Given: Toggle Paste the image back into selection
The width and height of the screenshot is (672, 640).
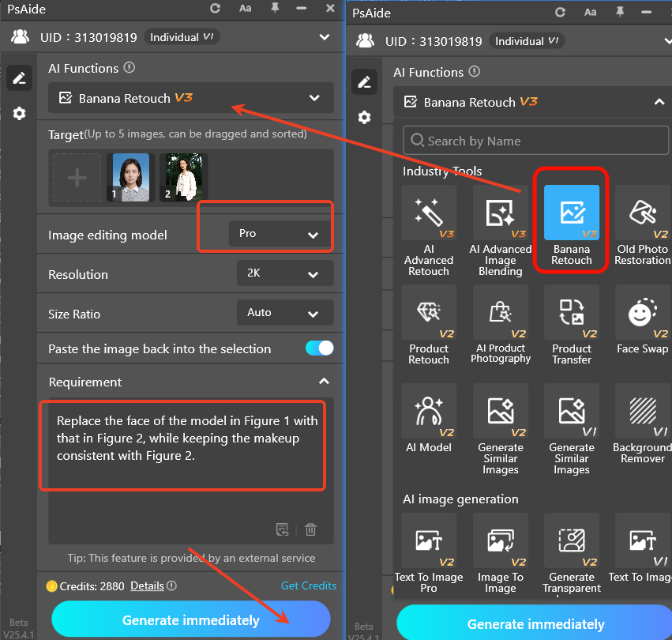Looking at the screenshot, I should (319, 348).
